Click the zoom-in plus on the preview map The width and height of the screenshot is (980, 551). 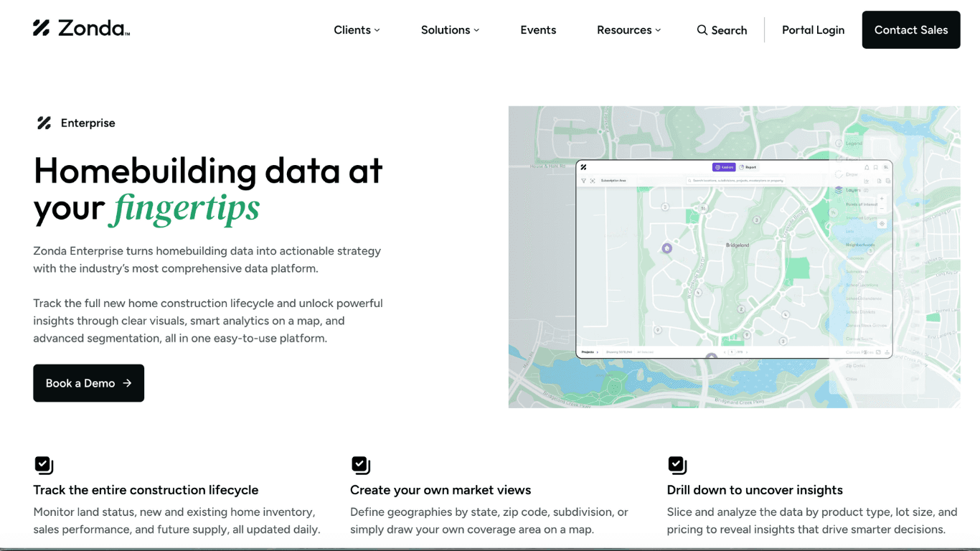[882, 199]
